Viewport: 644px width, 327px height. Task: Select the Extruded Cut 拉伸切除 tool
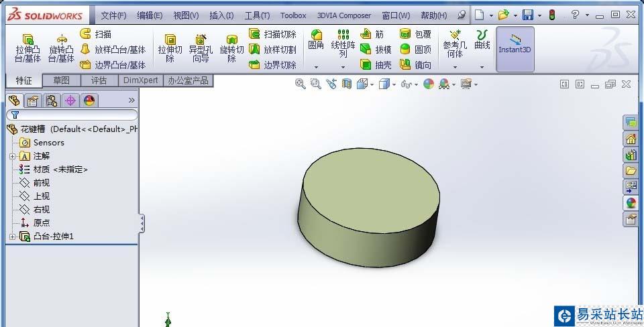[x=170, y=48]
